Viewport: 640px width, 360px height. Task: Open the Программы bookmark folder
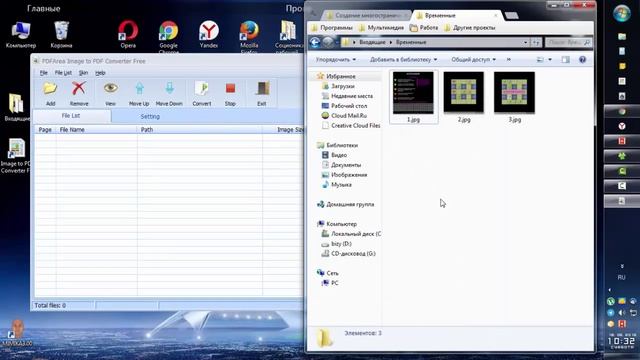tap(332, 28)
